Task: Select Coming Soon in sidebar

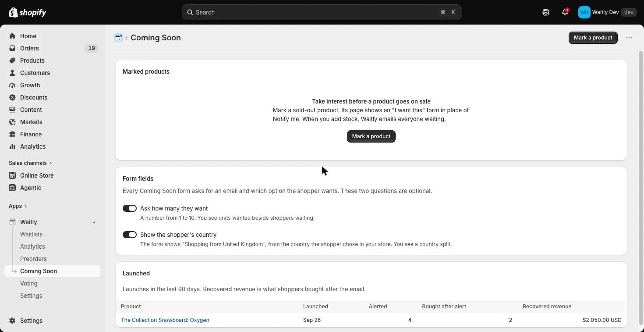Action: [x=53, y=271]
